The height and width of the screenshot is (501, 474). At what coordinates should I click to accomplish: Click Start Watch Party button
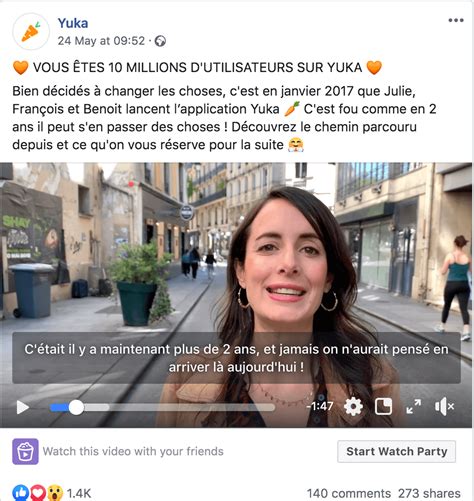click(396, 451)
